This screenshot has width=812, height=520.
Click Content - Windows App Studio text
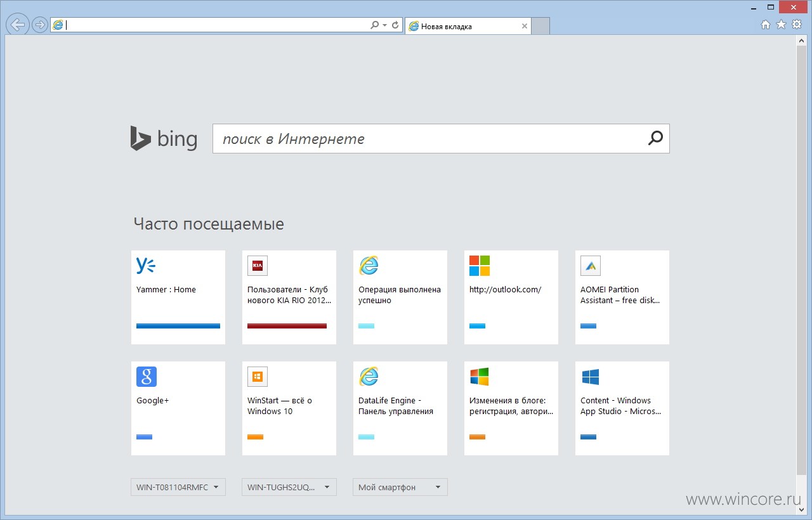[x=621, y=406]
